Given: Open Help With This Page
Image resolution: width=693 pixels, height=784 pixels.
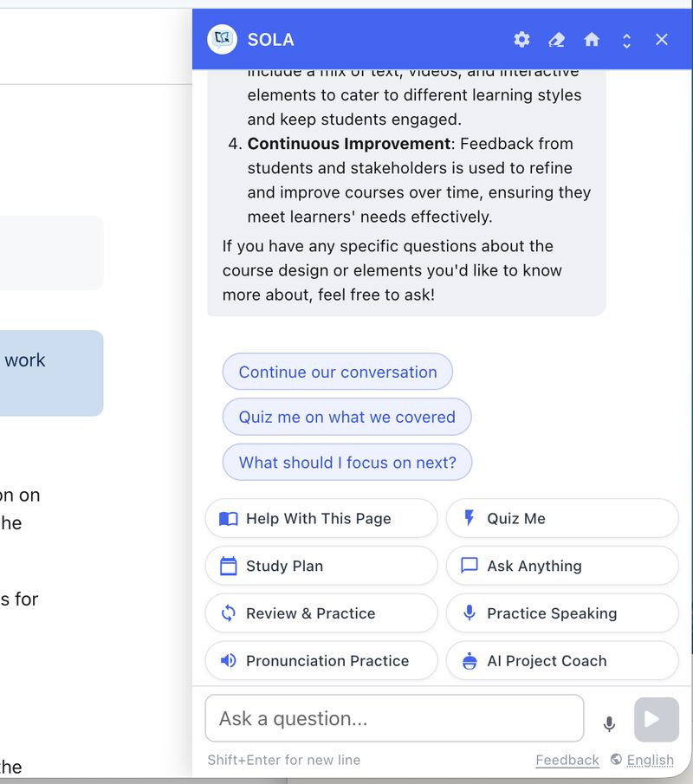Looking at the screenshot, I should pos(321,518).
